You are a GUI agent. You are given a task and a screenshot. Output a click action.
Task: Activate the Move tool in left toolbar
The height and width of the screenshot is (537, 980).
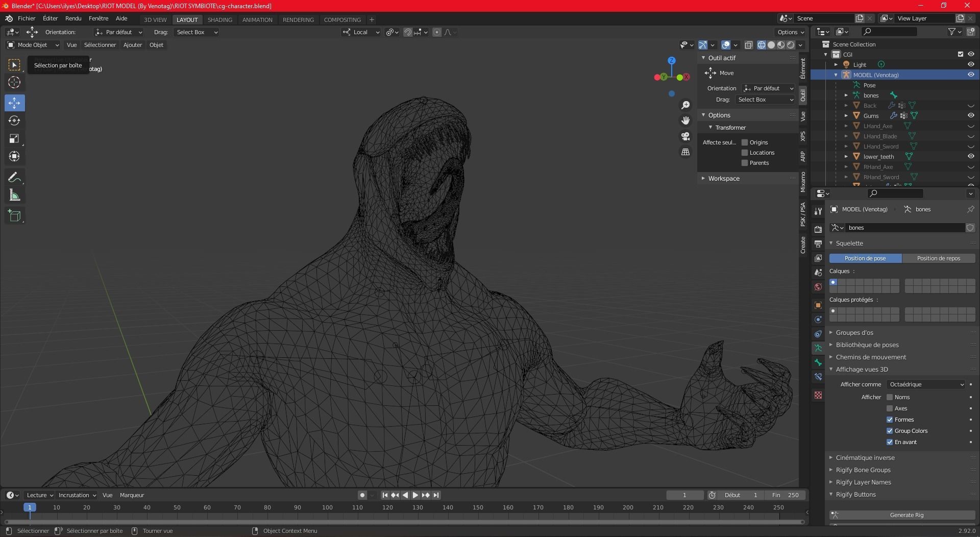pyautogui.click(x=14, y=103)
